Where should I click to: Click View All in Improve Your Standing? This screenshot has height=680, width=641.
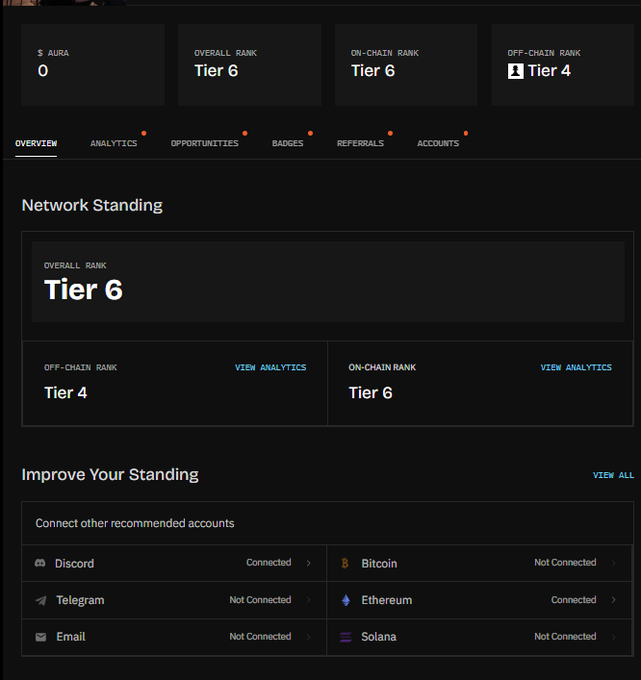pyautogui.click(x=613, y=475)
